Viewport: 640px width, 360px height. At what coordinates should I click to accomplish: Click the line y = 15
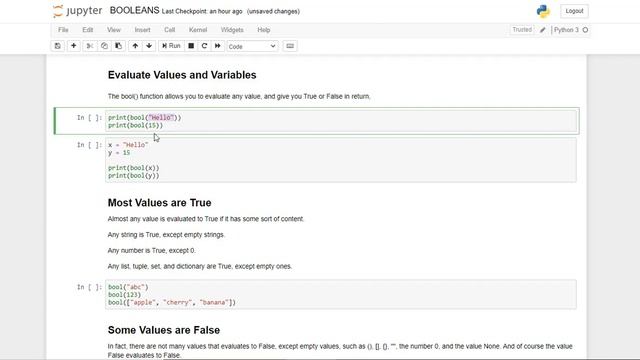click(119, 153)
